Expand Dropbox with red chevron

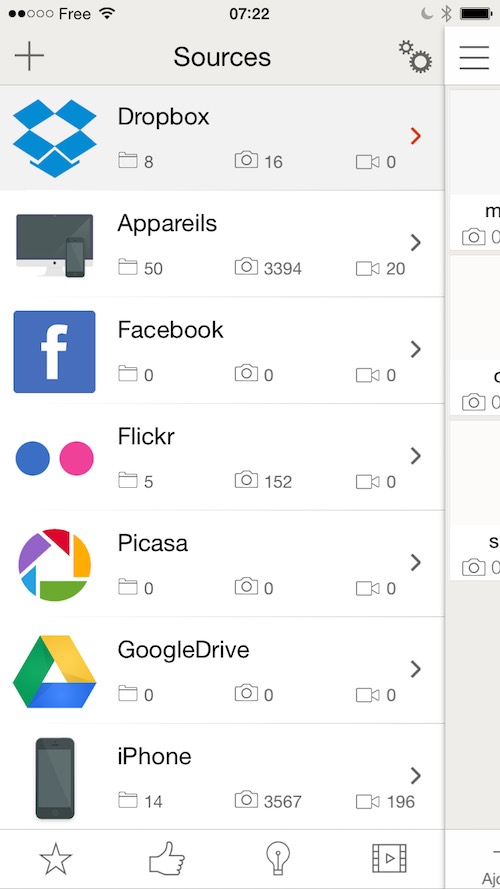point(416,136)
